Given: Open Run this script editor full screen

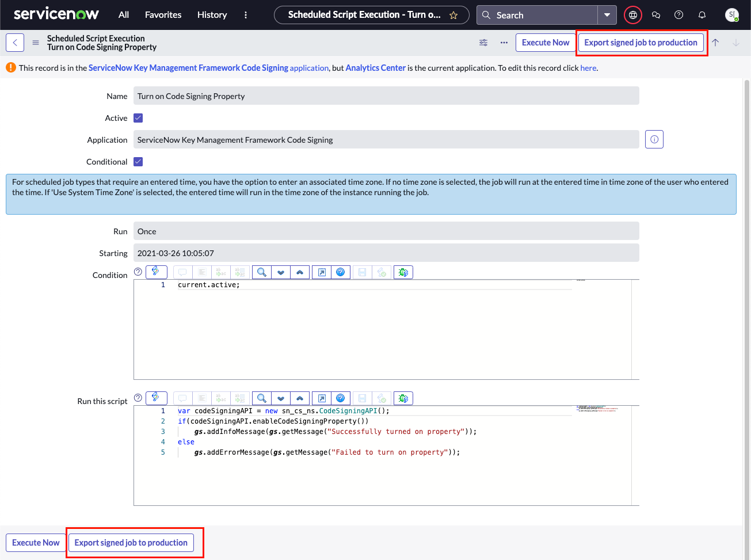Looking at the screenshot, I should [x=322, y=398].
